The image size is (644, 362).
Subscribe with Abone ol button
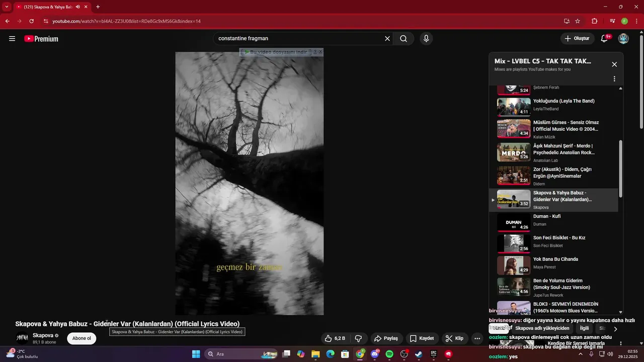click(x=82, y=338)
